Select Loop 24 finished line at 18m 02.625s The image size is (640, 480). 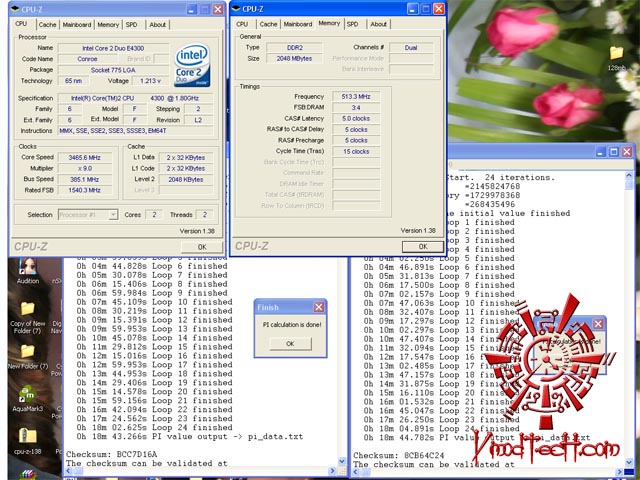(x=154, y=427)
